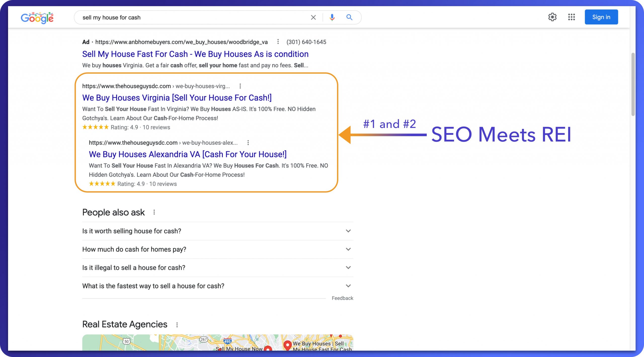644x357 pixels.
Task: Open three-dot menu beside People also ask
Action: pyautogui.click(x=154, y=212)
